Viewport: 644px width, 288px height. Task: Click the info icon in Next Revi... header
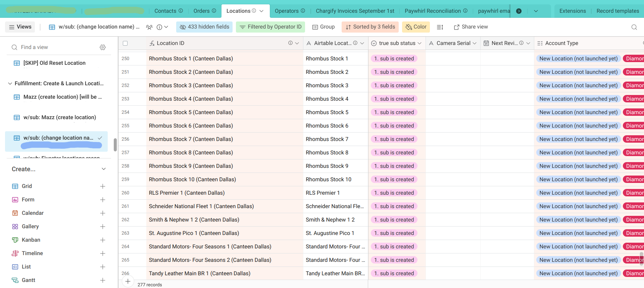click(x=521, y=43)
